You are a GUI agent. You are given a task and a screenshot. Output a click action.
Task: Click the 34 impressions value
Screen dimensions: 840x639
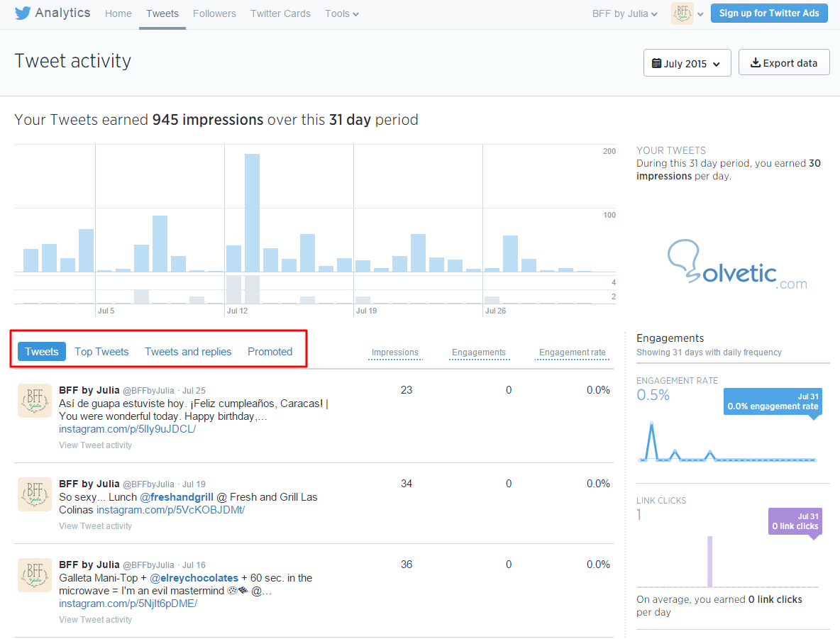point(407,484)
